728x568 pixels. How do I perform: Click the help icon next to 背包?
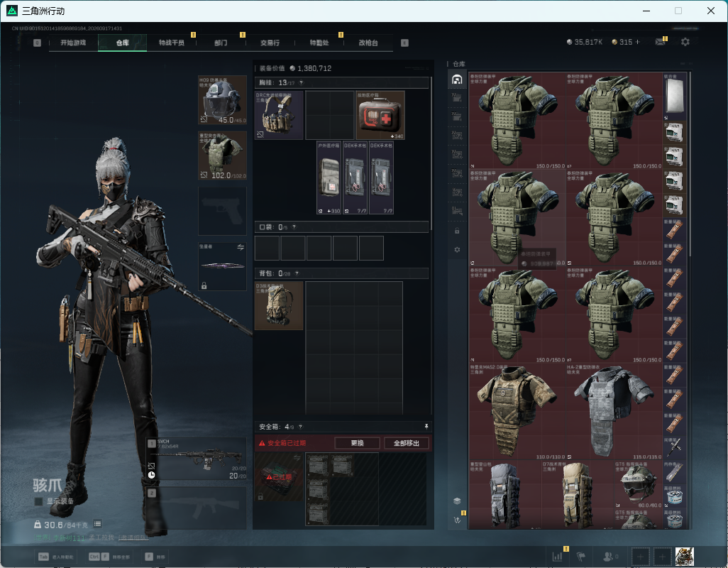(x=297, y=273)
